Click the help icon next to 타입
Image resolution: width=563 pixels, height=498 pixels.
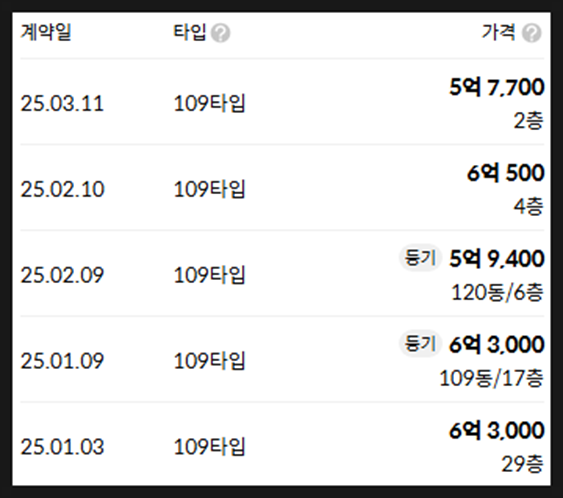(220, 33)
